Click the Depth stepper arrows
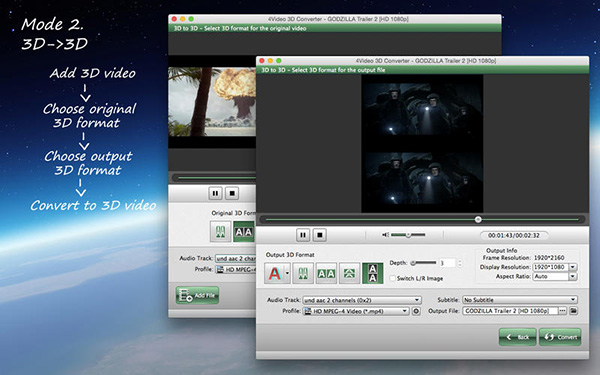The height and width of the screenshot is (375, 600). pos(460,263)
